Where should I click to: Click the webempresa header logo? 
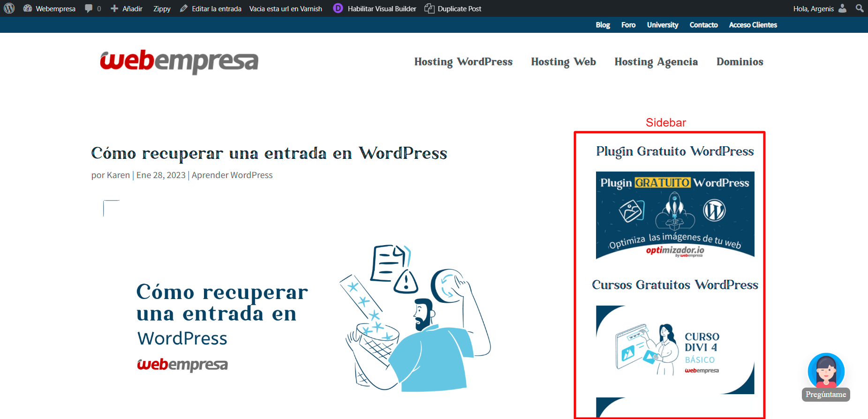click(179, 61)
